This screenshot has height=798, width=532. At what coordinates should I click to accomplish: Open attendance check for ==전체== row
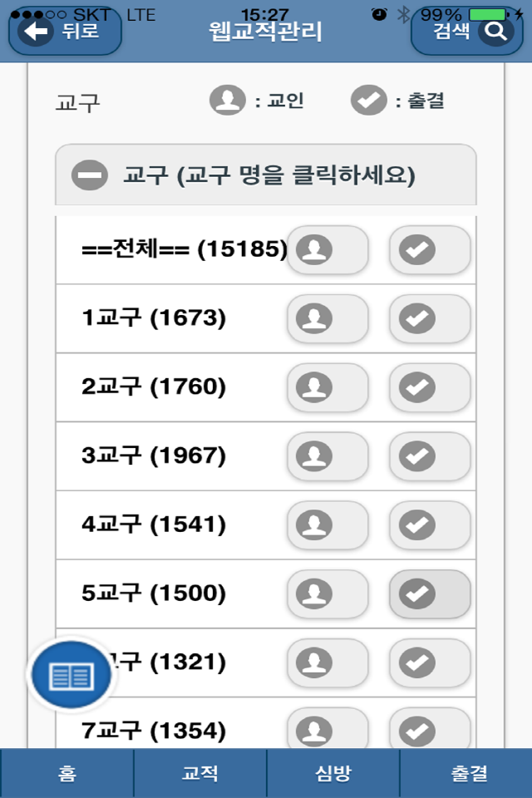(430, 250)
